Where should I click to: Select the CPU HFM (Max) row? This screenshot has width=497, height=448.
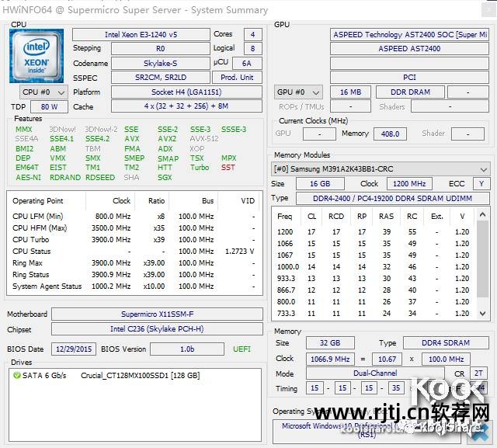click(134, 228)
